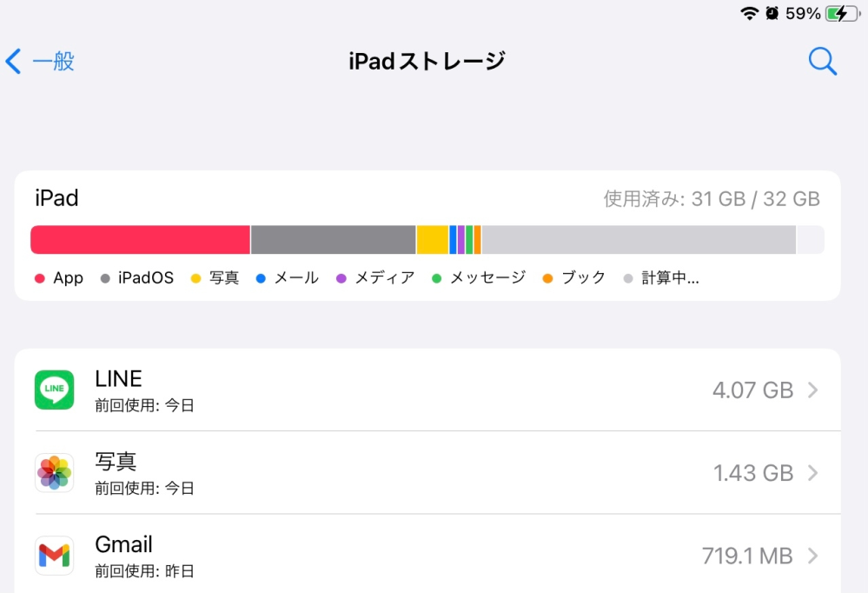Go back to 一般 settings
868x593 pixels.
click(x=52, y=61)
